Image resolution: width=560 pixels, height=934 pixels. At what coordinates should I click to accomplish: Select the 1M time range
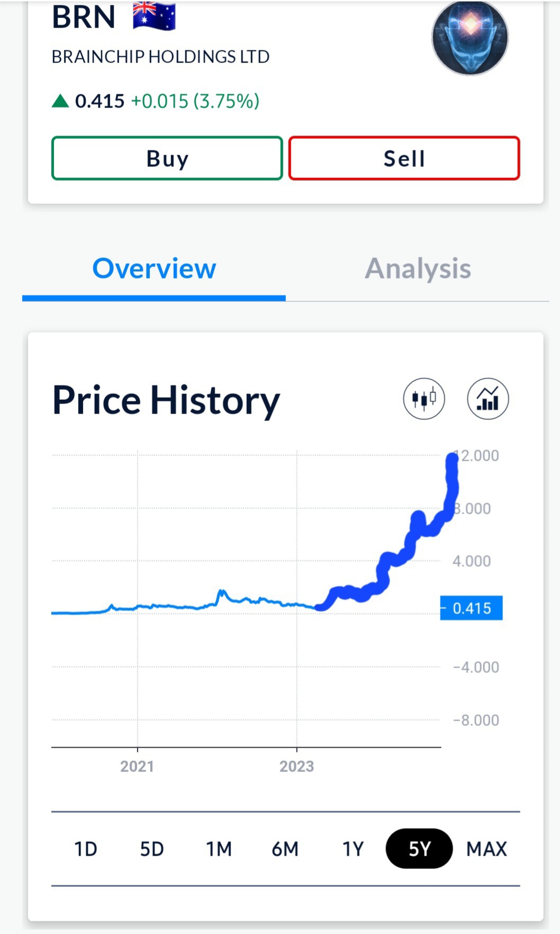coord(219,849)
